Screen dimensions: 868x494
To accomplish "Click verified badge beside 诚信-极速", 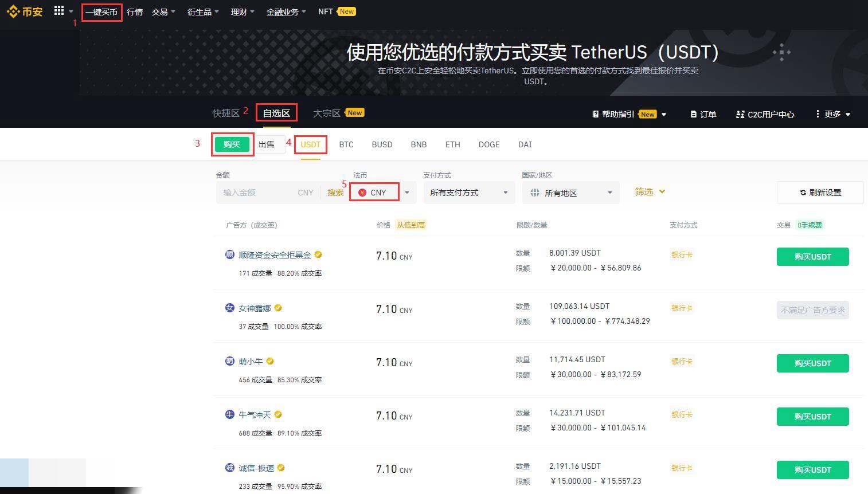I will [x=281, y=468].
